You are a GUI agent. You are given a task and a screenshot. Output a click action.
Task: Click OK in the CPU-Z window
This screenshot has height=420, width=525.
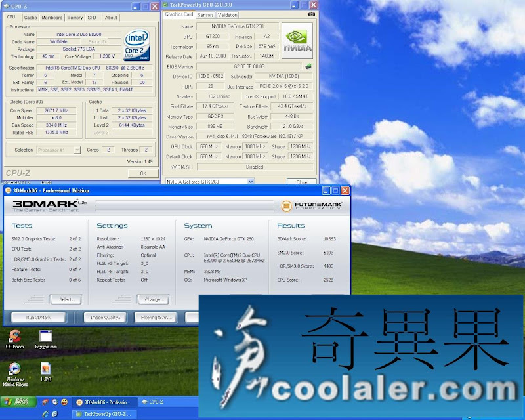(x=143, y=173)
